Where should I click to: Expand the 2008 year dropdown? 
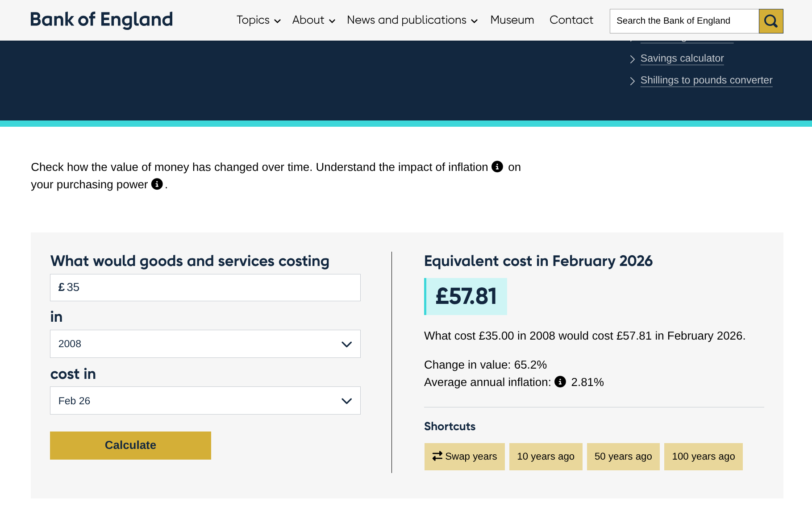point(205,344)
